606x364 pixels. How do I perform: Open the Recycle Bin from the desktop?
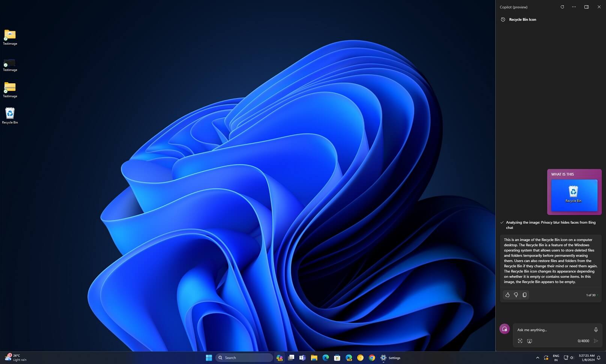(10, 113)
